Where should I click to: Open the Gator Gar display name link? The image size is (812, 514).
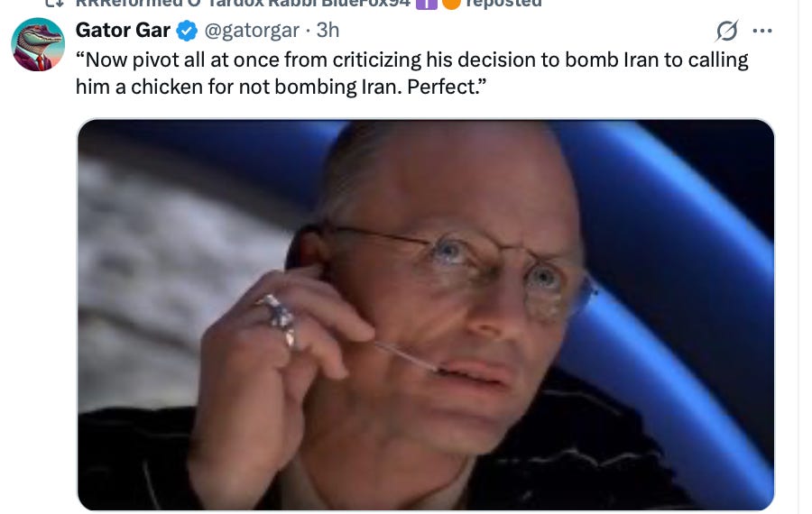point(123,30)
